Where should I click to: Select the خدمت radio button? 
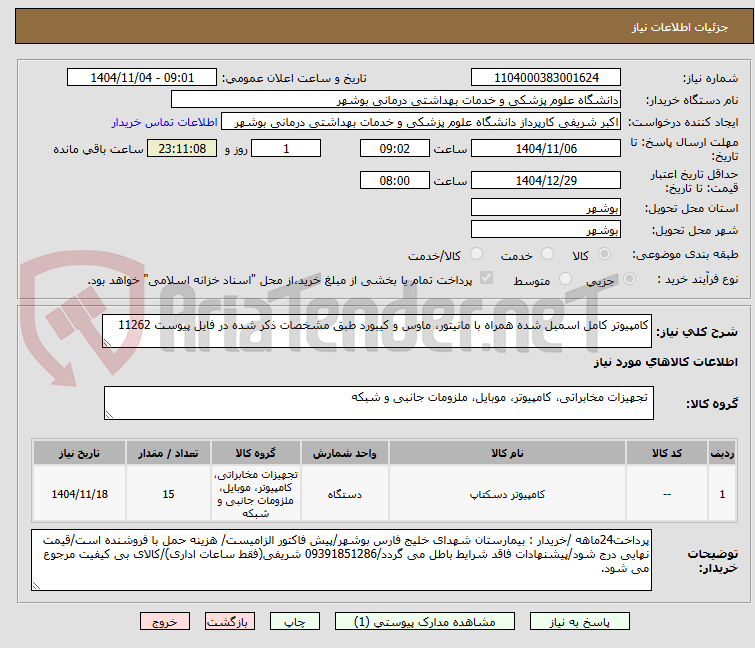pos(547,254)
